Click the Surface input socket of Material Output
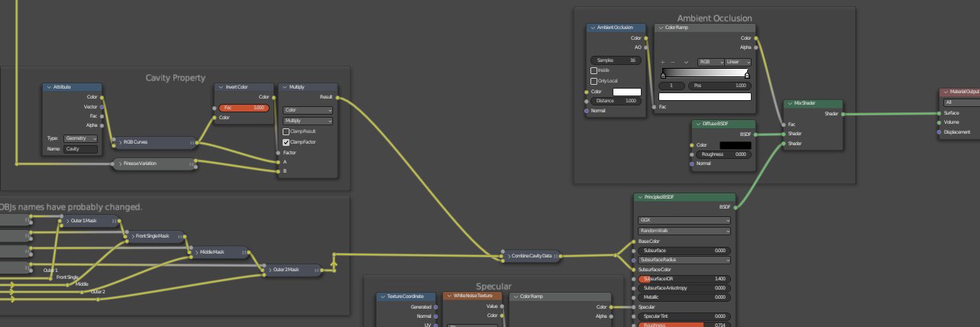Viewport: 980px width, 327px height. (940, 113)
